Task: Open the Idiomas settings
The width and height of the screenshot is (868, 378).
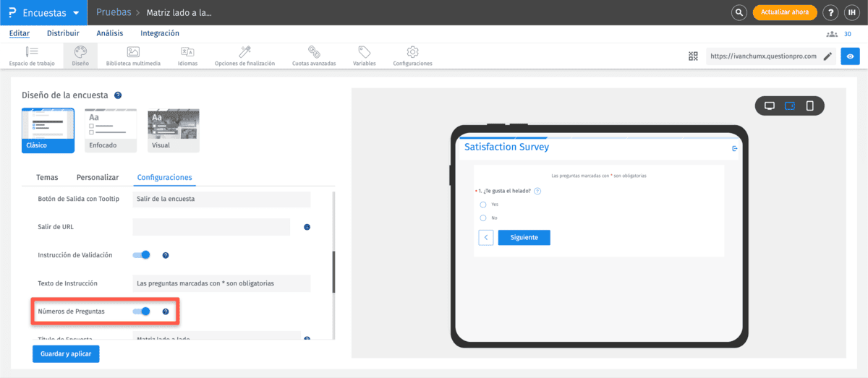Action: (x=187, y=56)
